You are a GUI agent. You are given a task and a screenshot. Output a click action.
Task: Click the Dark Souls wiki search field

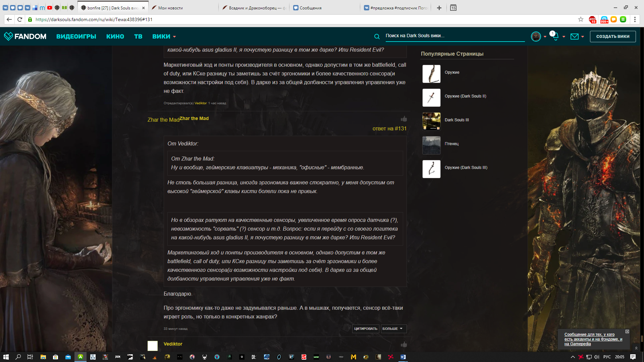[454, 36]
